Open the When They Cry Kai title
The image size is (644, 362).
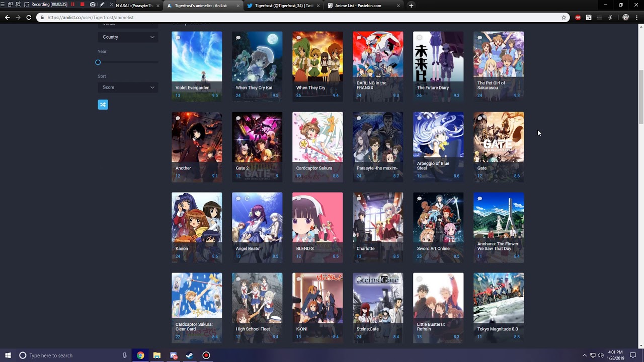[254, 88]
